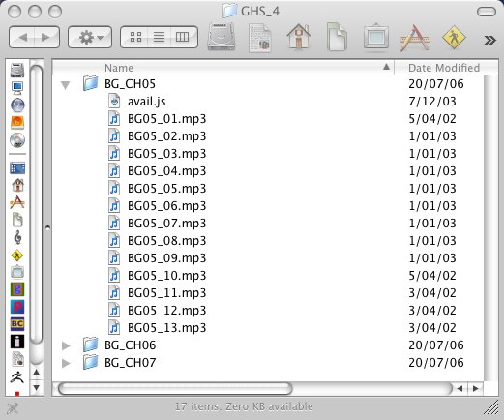Select the orange drive in sidebar
Screen dimensions: 504x420
tap(17, 123)
